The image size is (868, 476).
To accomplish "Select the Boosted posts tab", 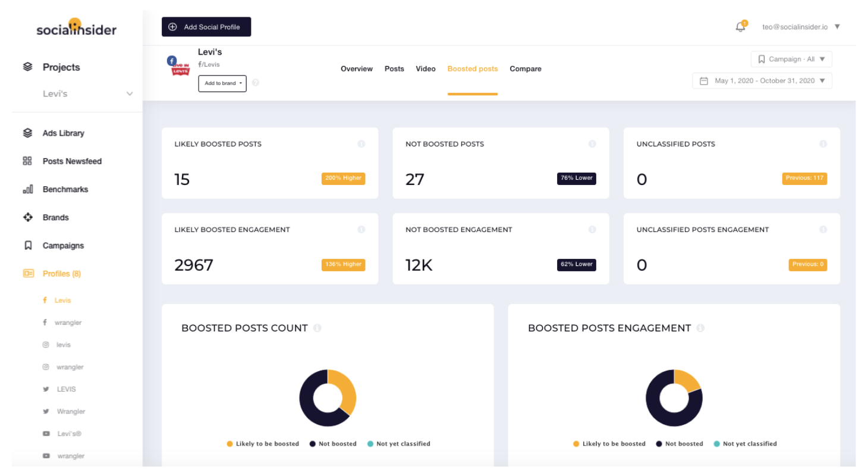I will (x=473, y=69).
